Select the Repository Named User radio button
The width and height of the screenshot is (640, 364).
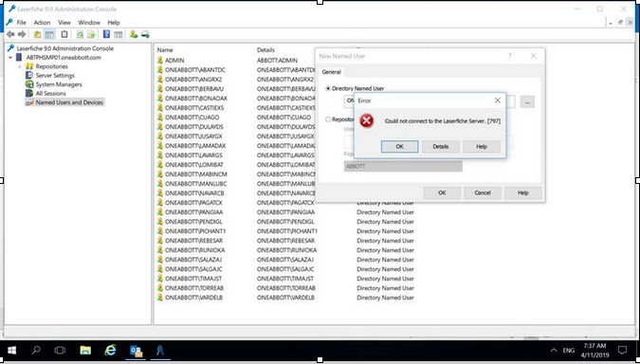tap(328, 119)
